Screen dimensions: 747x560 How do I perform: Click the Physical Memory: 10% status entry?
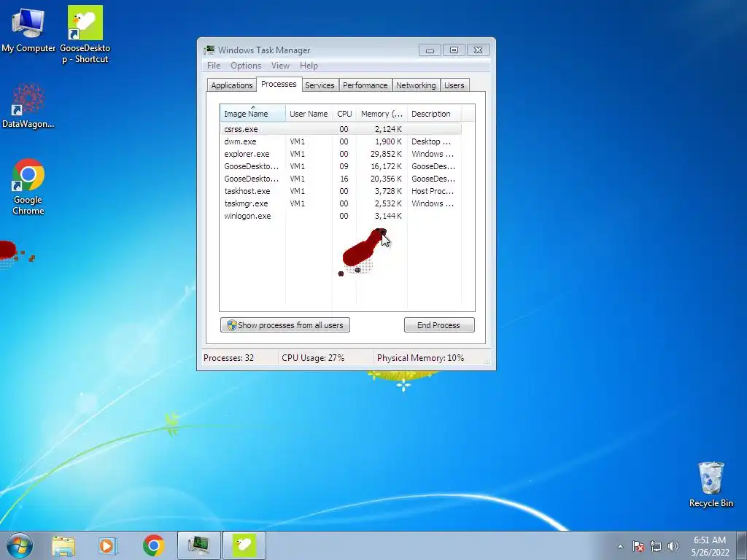(420, 357)
